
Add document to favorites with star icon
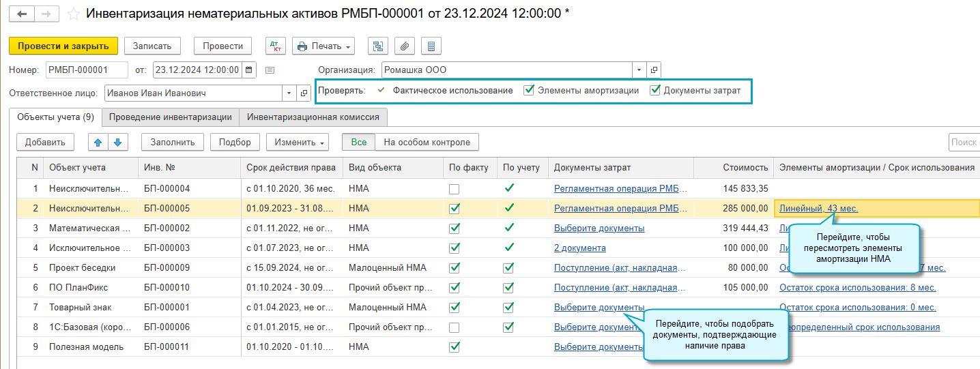pos(74,14)
